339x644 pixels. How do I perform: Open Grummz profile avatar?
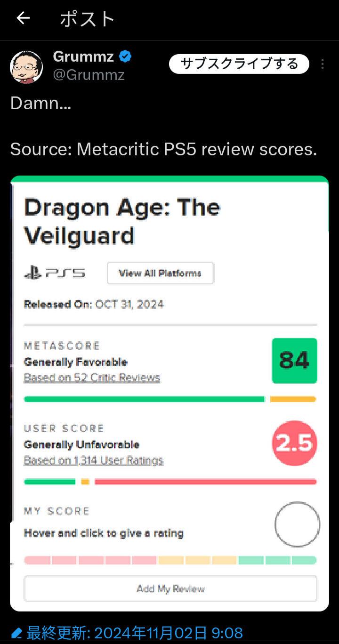click(24, 66)
